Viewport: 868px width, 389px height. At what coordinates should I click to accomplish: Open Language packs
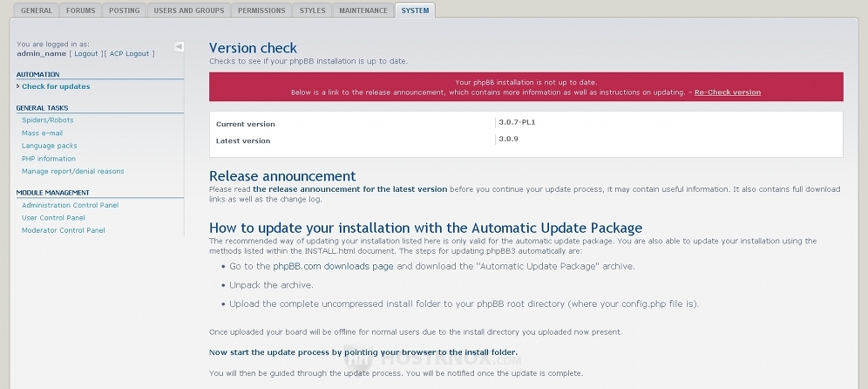[x=50, y=146]
